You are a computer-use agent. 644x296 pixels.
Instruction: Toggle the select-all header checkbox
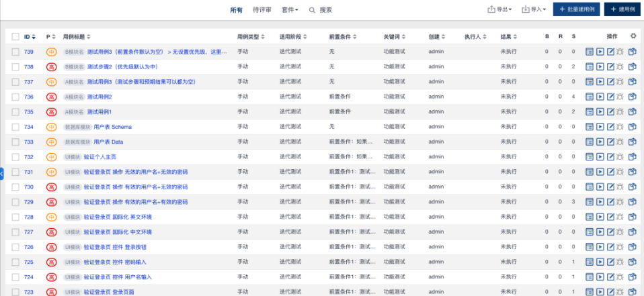coord(15,36)
